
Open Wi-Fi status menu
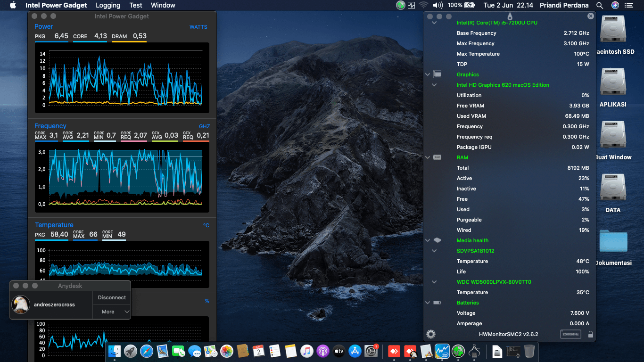coord(423,5)
